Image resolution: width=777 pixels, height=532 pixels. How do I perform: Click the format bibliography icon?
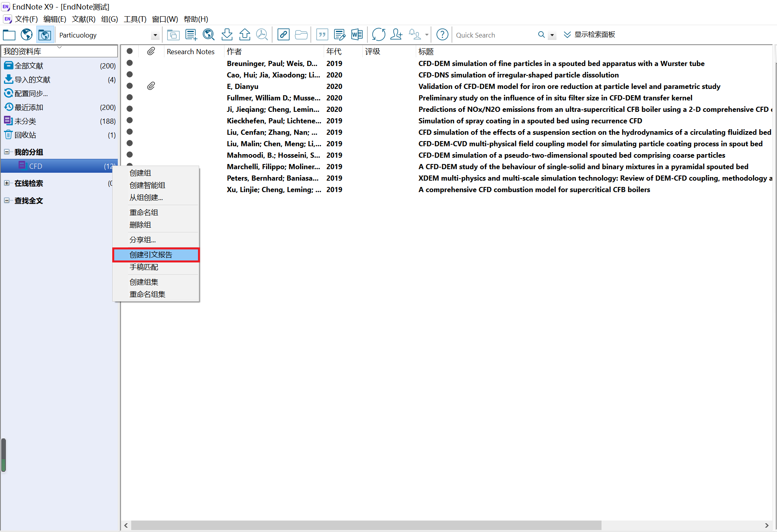[x=339, y=35]
